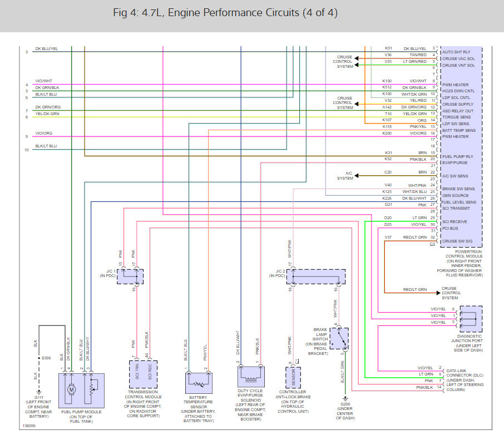Click the 'YEL/DK GRN' label at left row 8
The image size is (504, 440).
pyautogui.click(x=47, y=114)
